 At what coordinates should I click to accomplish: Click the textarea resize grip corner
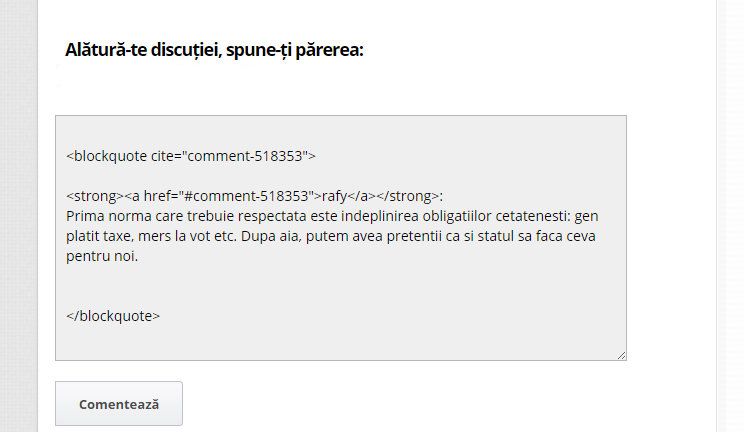point(622,356)
